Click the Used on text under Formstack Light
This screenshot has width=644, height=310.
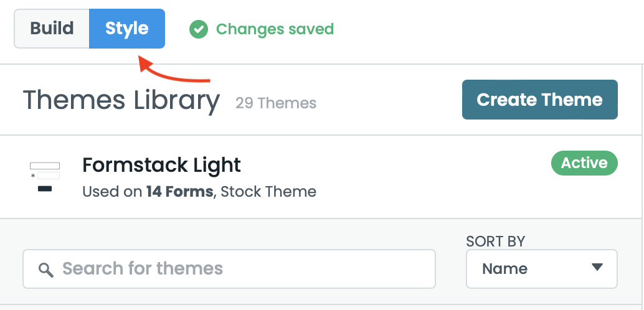pos(112,192)
